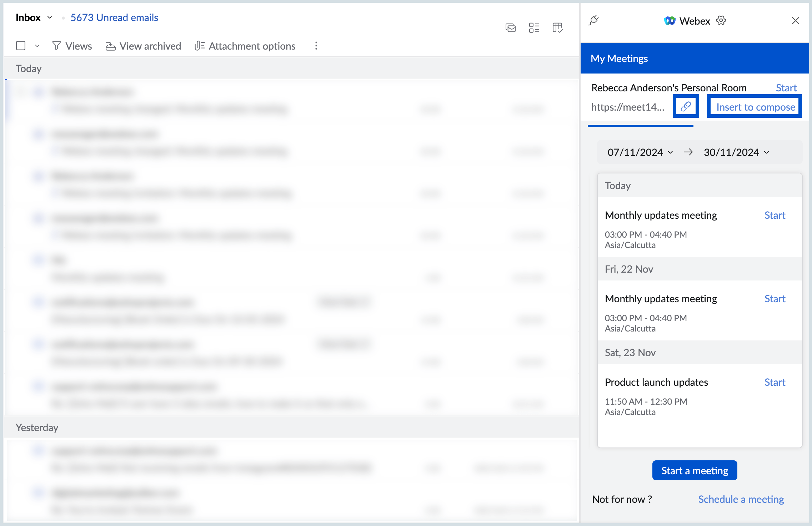Open the Views filter menu
This screenshot has height=526, width=812.
coord(72,46)
